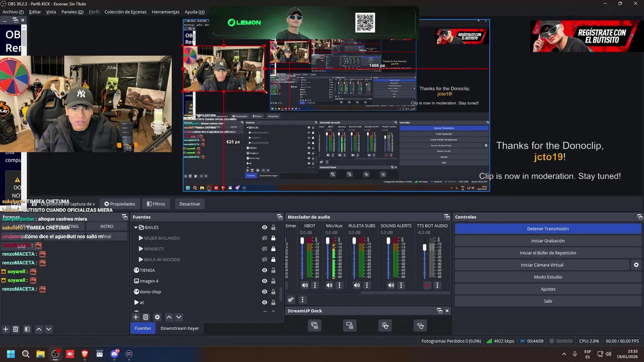
Task: Open the Ayuda menu
Action: [195, 12]
